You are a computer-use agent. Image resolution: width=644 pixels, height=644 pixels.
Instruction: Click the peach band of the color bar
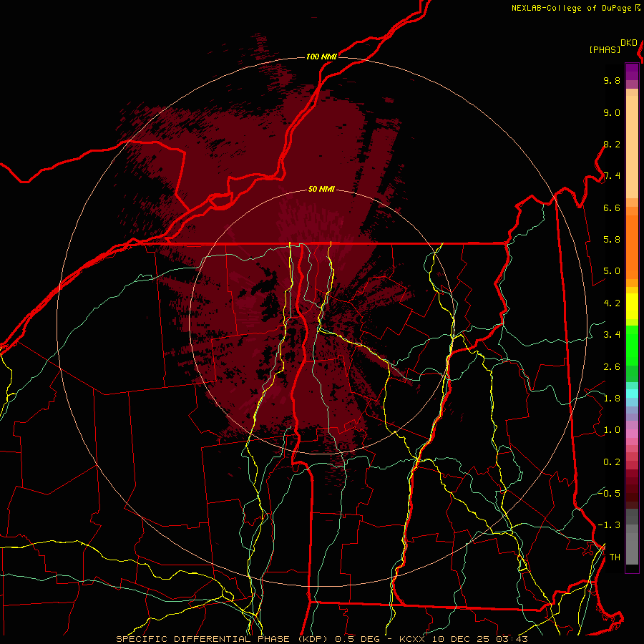pos(632,144)
